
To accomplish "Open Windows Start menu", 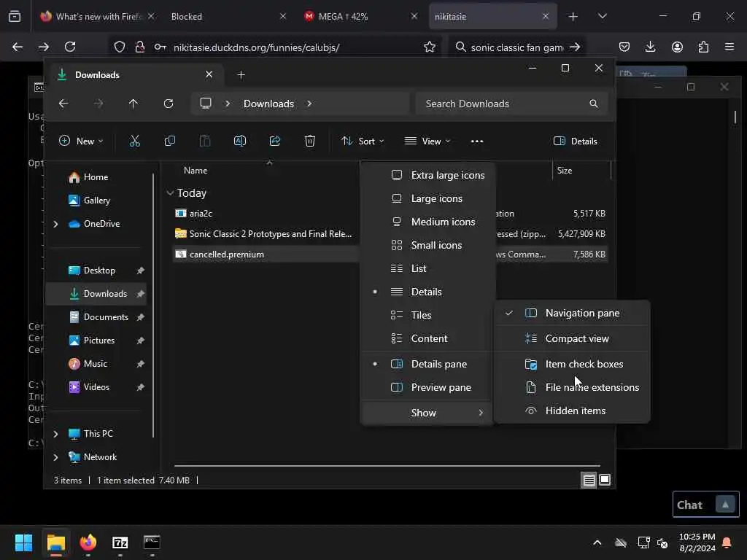I will [x=23, y=542].
